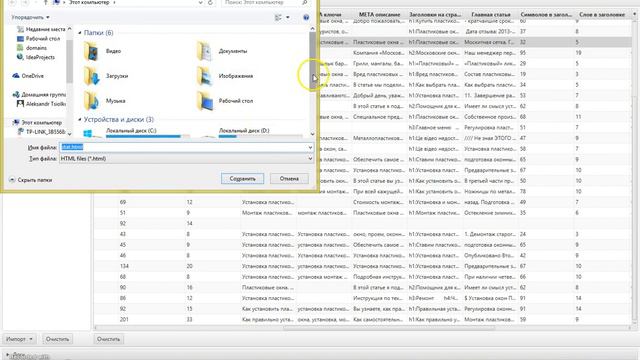Image resolution: width=640 pixels, height=360 pixels.
Task: Go to Недавние места in sidebar
Action: click(41, 29)
